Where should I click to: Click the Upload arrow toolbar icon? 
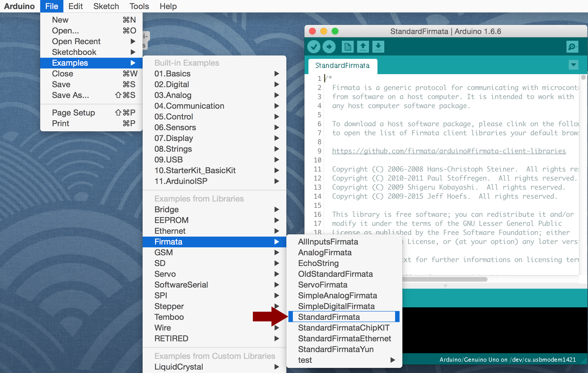coord(329,47)
